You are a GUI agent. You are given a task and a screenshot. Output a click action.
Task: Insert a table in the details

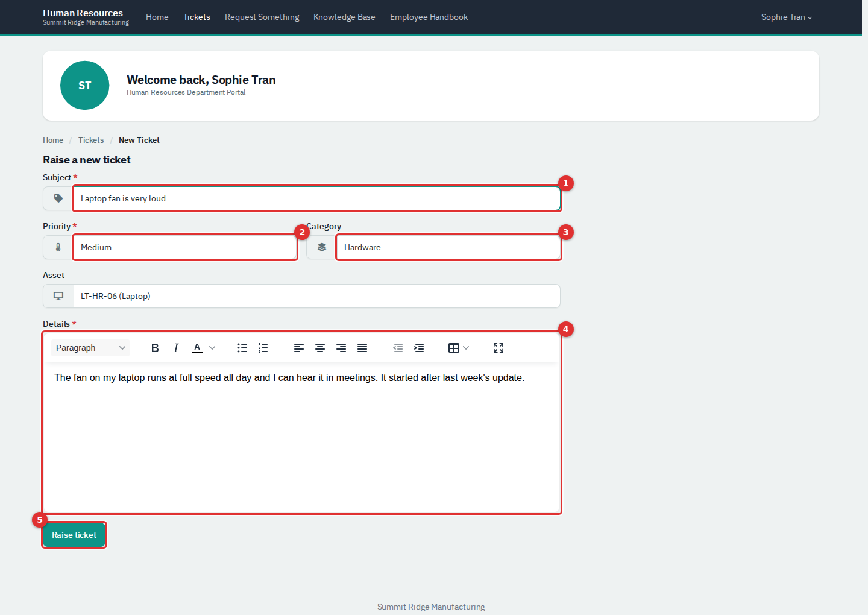click(454, 348)
